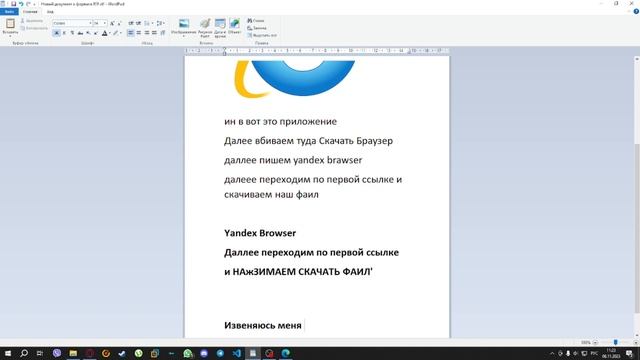The height and width of the screenshot is (360, 640).
Task: Open the paragraph settings dialog
Action: (x=162, y=33)
